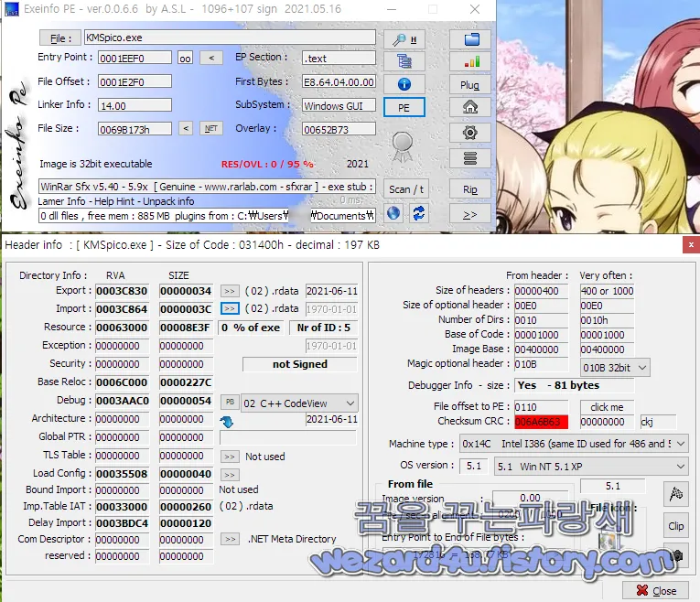Click the >> button on Load Config row
The width and height of the screenshot is (700, 602).
(x=230, y=475)
